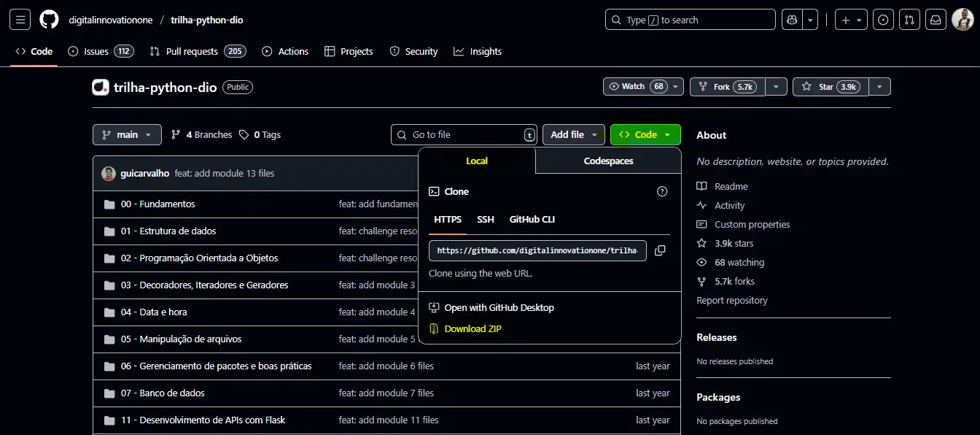Open the pull requests icon in the top bar
980x435 pixels.
point(909,20)
